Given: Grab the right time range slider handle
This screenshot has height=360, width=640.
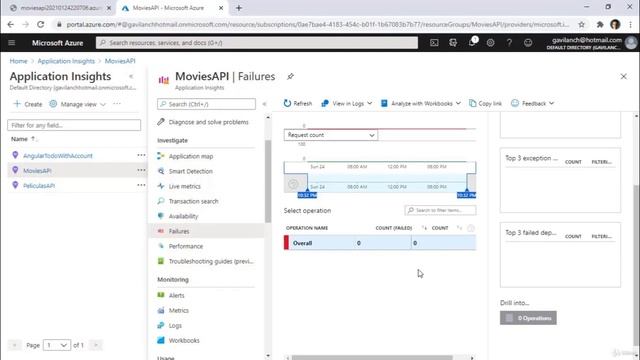Looking at the screenshot, I should click(x=467, y=194).
